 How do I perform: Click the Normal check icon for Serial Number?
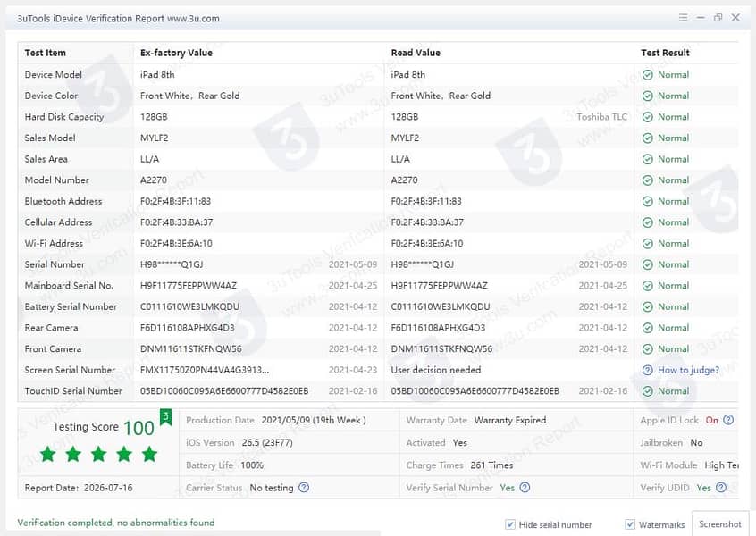click(x=648, y=264)
